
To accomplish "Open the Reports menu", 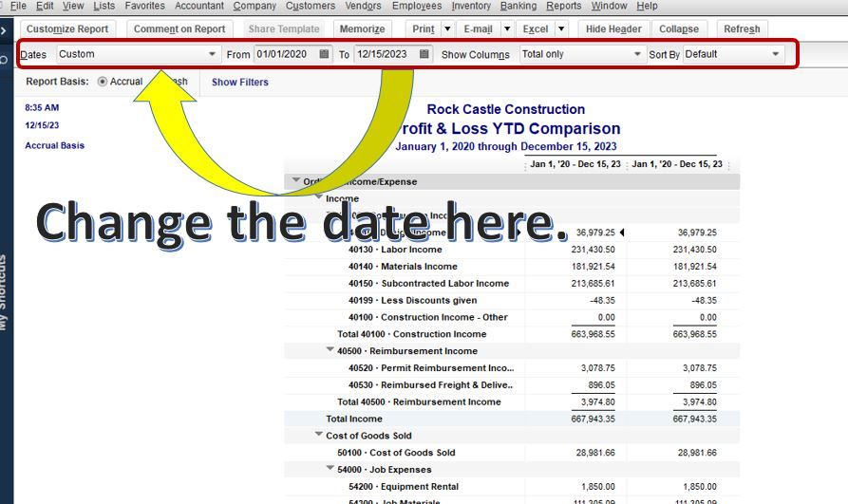I will pos(563,6).
